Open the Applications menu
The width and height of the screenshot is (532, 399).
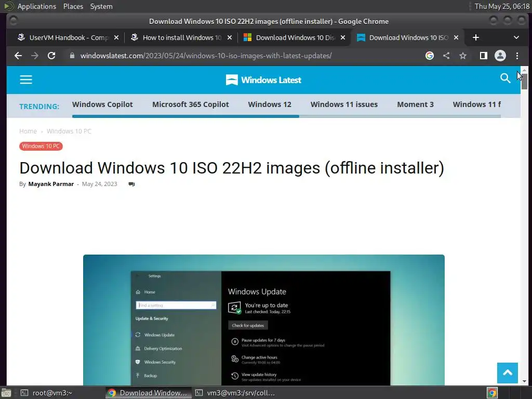coord(37,6)
